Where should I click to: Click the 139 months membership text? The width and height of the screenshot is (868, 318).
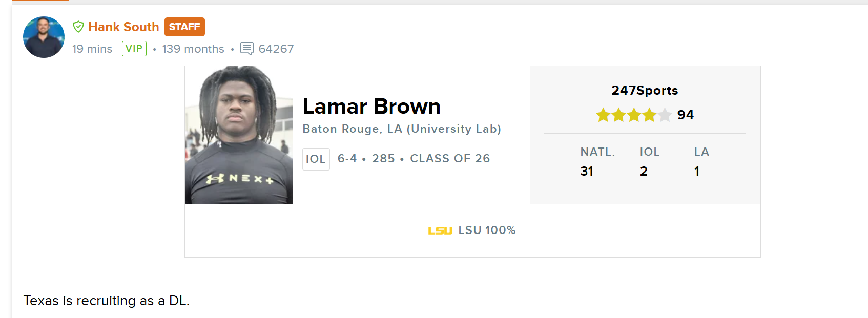tap(193, 49)
